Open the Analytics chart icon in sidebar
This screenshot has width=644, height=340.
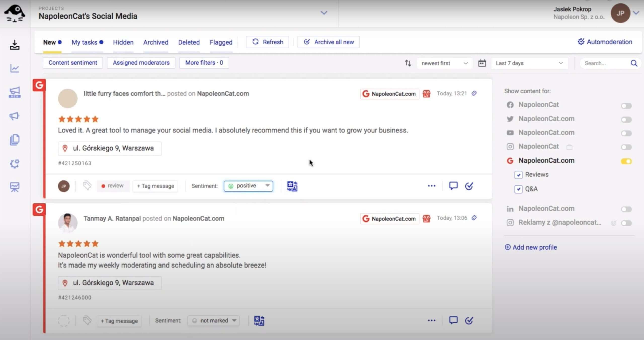coord(15,68)
